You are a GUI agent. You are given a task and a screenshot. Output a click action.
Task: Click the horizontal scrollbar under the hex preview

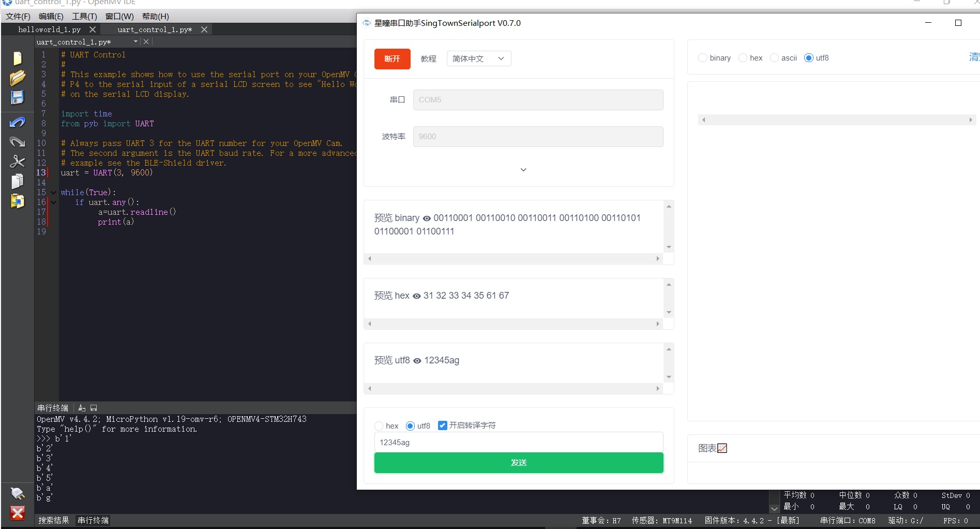(x=514, y=324)
